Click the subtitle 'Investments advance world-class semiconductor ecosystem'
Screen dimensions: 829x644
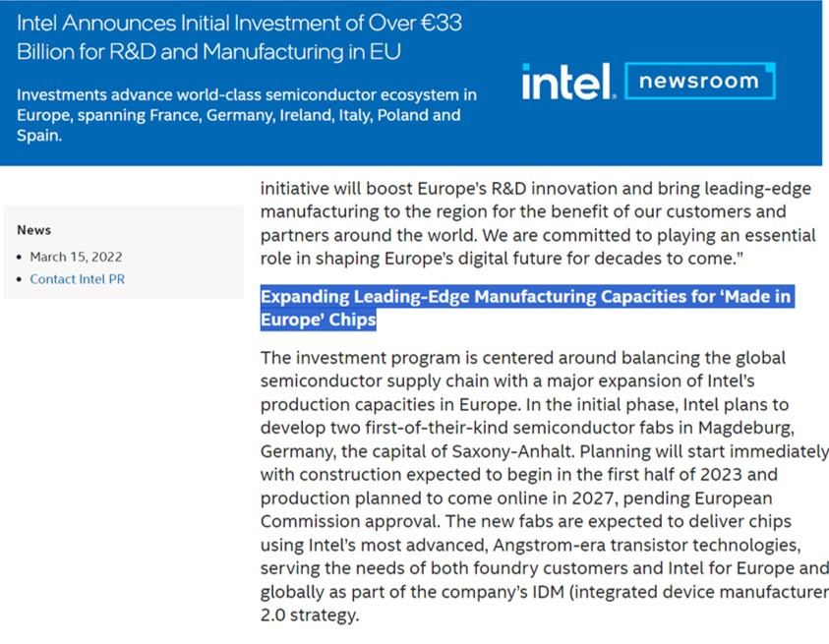(247, 115)
